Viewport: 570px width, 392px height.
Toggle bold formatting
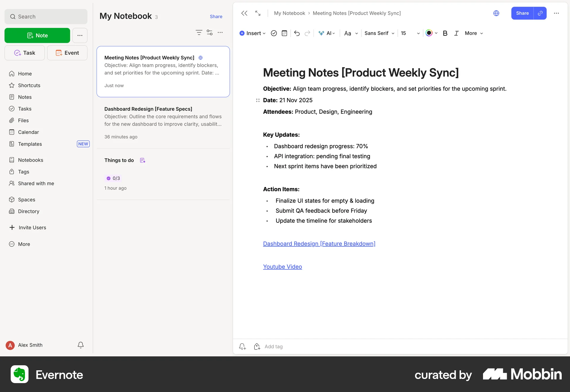click(x=445, y=33)
